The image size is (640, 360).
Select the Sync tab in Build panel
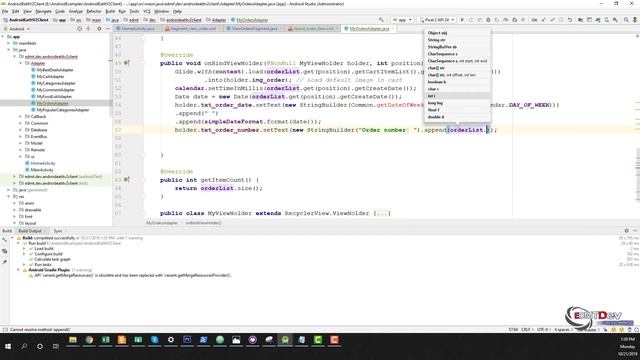pos(58,231)
